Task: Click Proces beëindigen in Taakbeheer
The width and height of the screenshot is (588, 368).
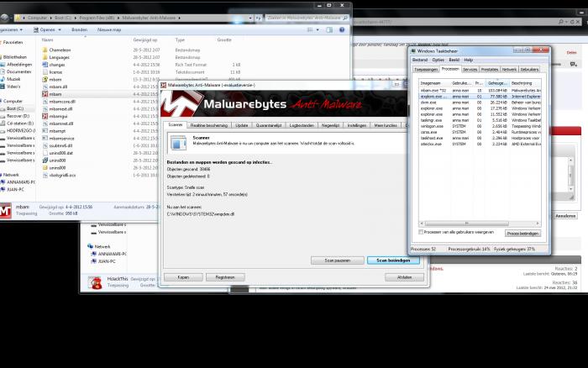Action: [x=522, y=234]
